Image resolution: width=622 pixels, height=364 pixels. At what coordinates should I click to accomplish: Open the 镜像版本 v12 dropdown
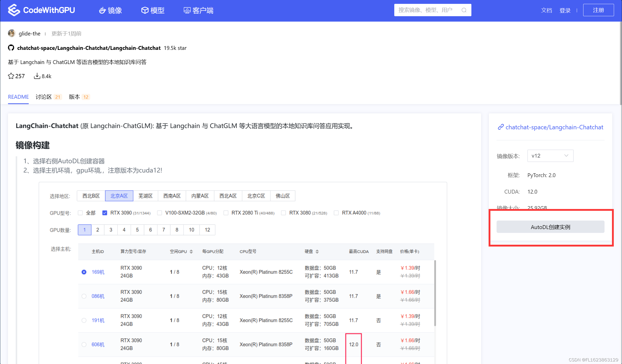tap(550, 156)
